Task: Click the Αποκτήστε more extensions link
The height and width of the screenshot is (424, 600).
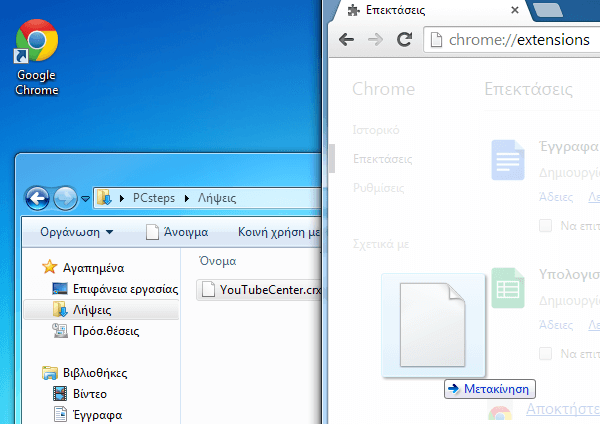Action: 563,409
